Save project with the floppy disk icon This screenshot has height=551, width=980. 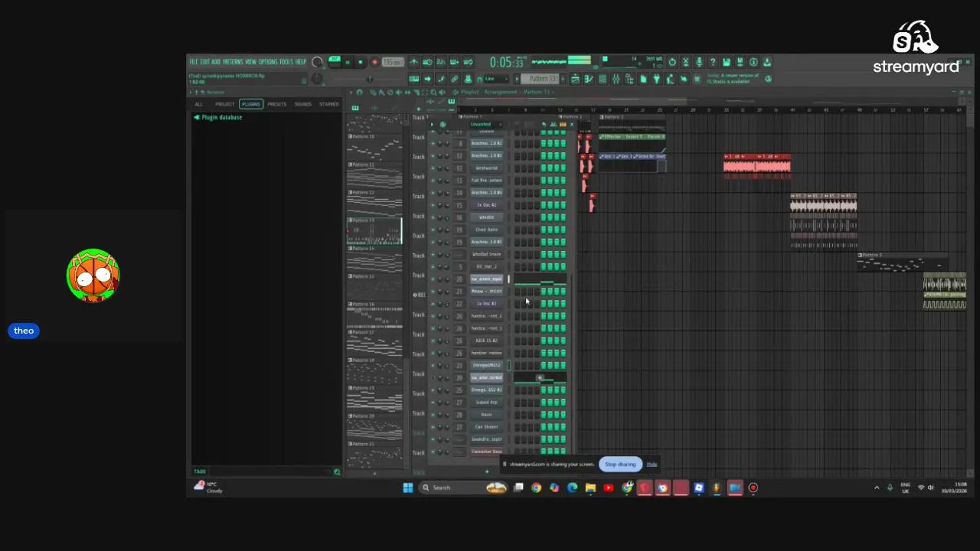pyautogui.click(x=726, y=62)
